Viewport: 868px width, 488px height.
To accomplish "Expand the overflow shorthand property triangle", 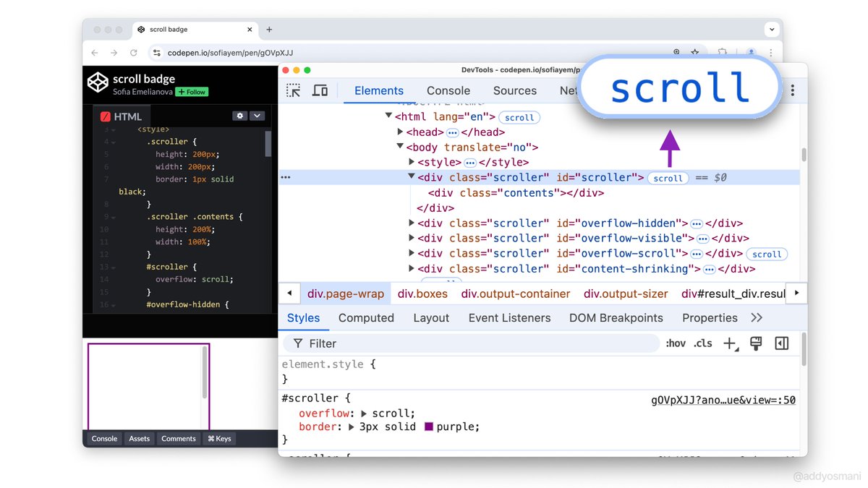I will pyautogui.click(x=364, y=414).
